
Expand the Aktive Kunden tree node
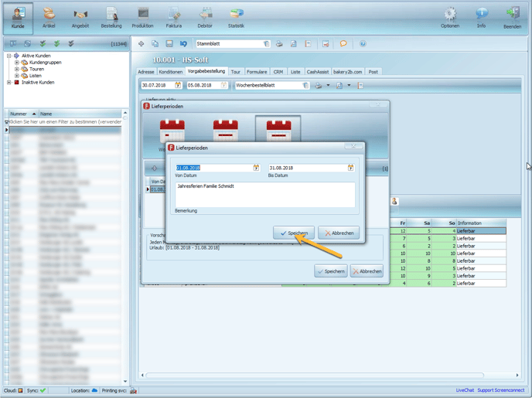pos(9,56)
